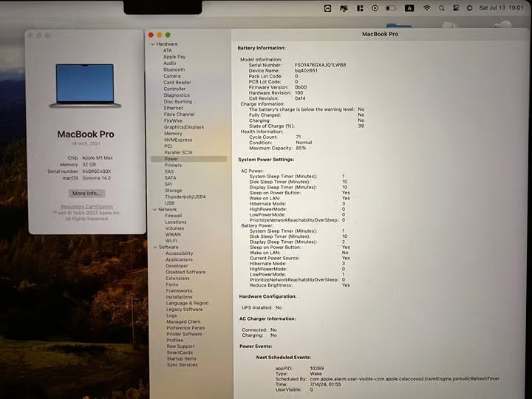This screenshot has height=399, width=532.
Task: Select Language & Region in the sidebar
Action: tap(187, 304)
